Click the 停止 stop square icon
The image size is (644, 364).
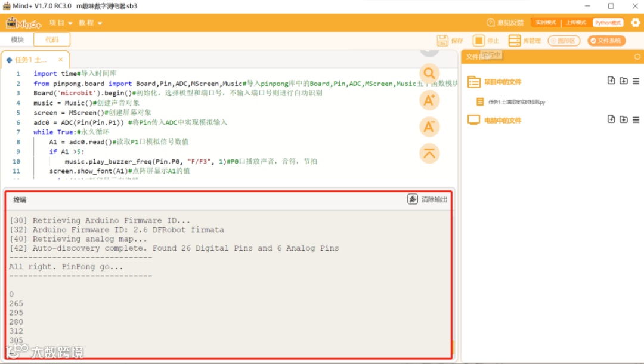coord(478,40)
